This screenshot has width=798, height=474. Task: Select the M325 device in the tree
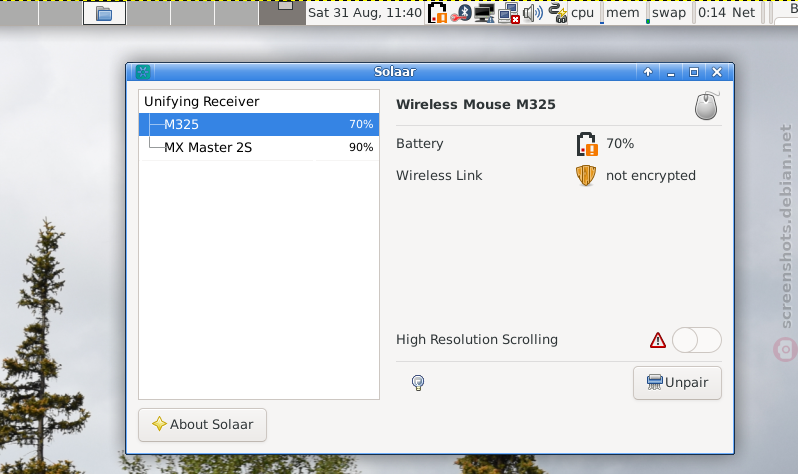point(259,124)
